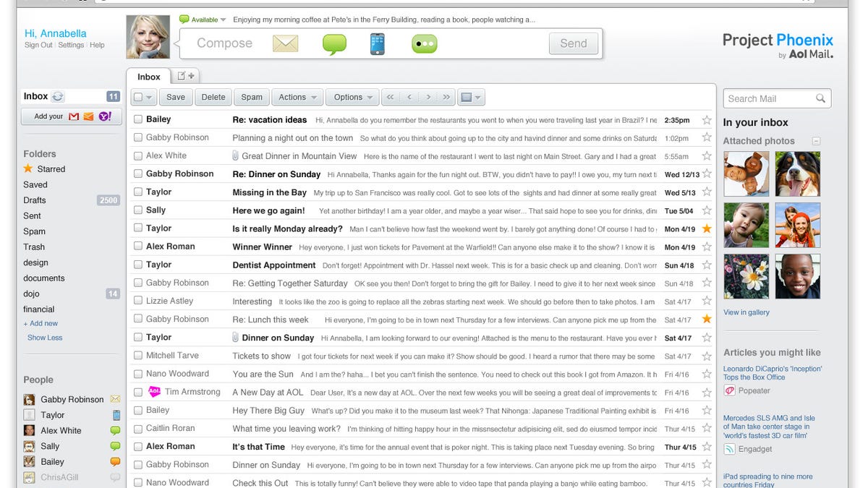This screenshot has width=868, height=488.
Task: Click the inbox refresh icon
Action: point(58,96)
